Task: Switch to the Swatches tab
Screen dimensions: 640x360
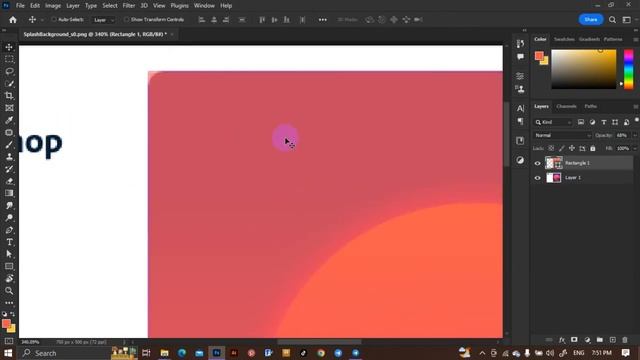Action: (564, 39)
